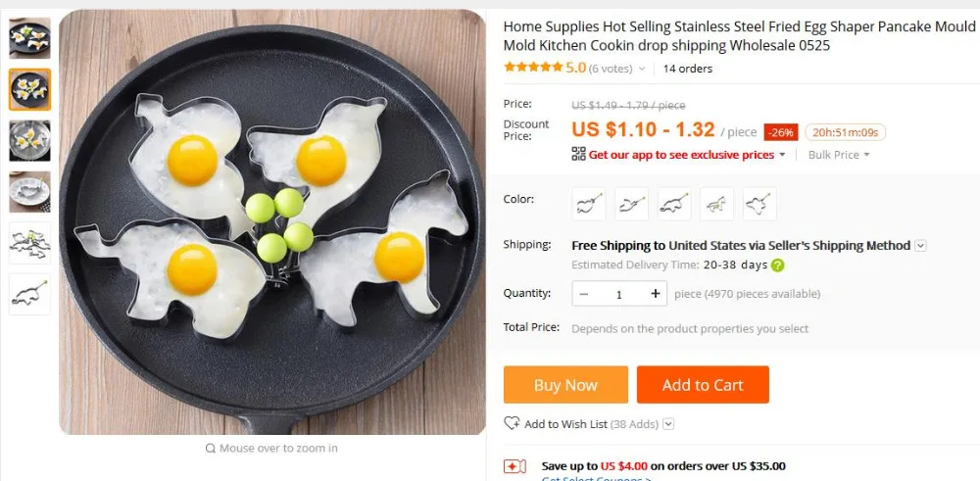Click the QR code icon beside app prices
980x481 pixels.
[x=578, y=155]
